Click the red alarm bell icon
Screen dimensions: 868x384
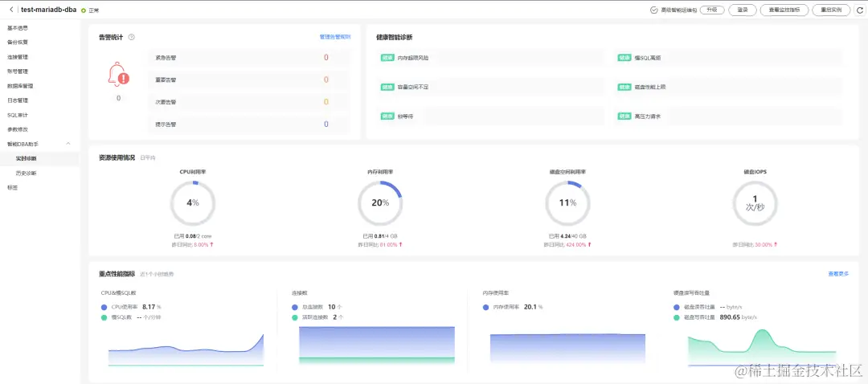tap(118, 76)
